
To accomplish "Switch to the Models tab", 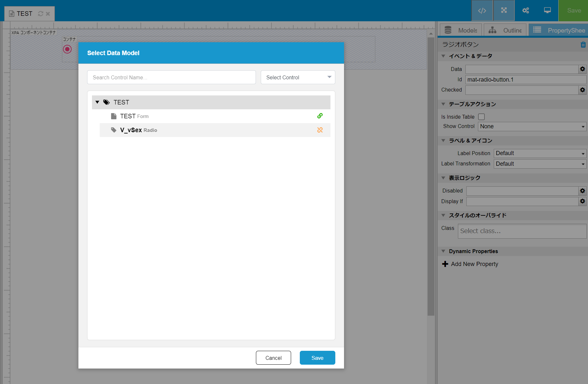I will click(461, 30).
